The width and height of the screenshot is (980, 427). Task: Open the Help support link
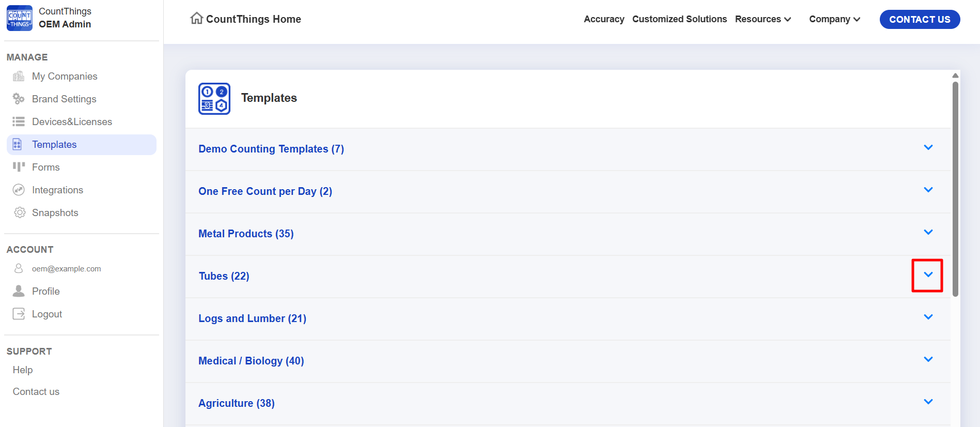23,370
